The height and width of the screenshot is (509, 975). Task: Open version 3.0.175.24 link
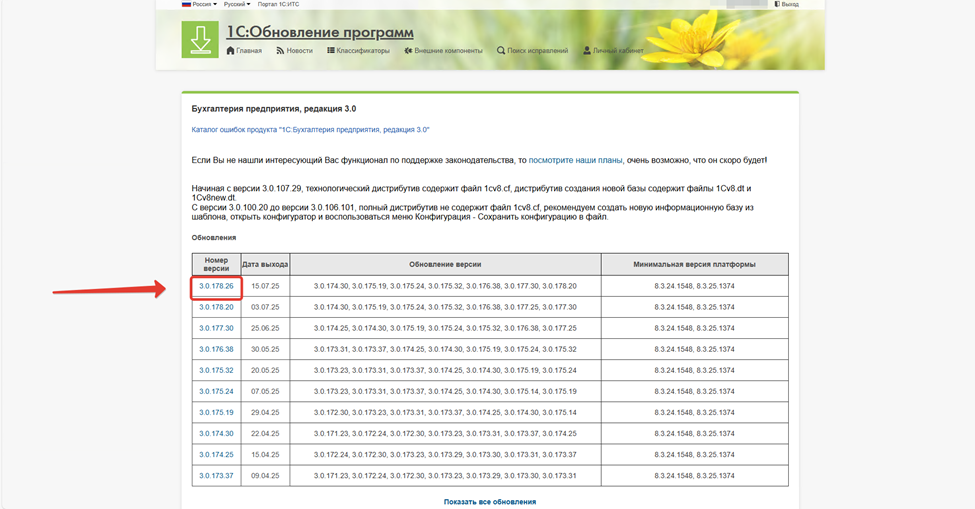click(216, 392)
